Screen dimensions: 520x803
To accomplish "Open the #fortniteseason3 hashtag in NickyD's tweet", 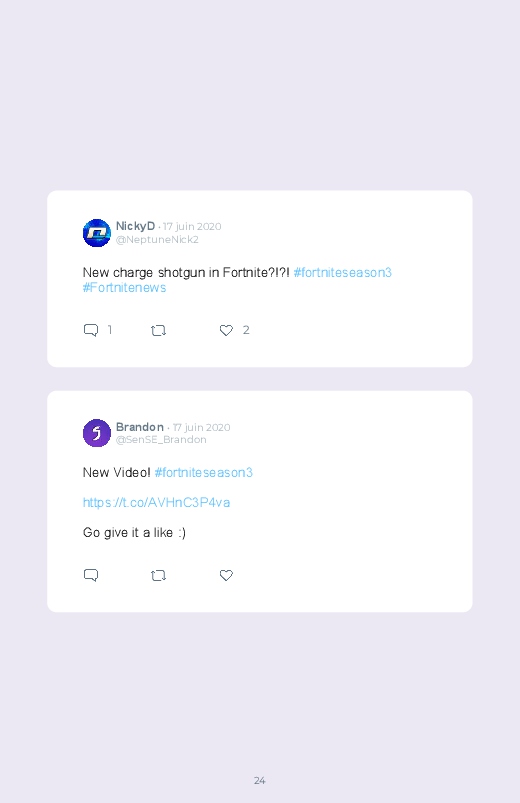I will pos(343,272).
